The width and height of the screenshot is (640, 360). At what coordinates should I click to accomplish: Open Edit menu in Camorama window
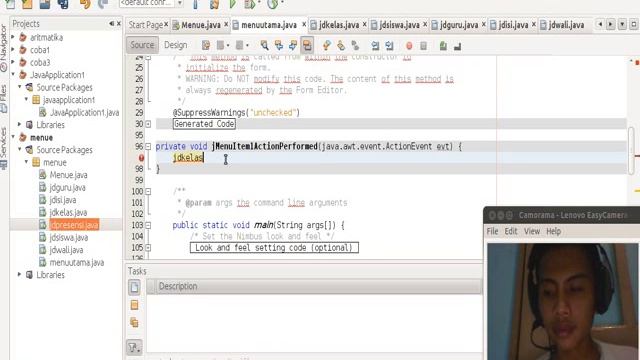coord(511,231)
